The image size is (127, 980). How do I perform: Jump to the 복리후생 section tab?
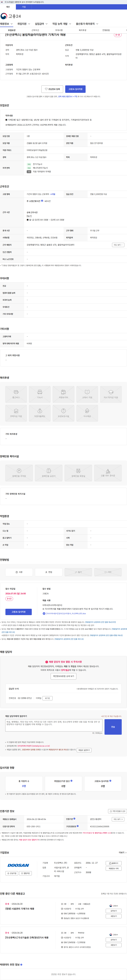[83, 30]
